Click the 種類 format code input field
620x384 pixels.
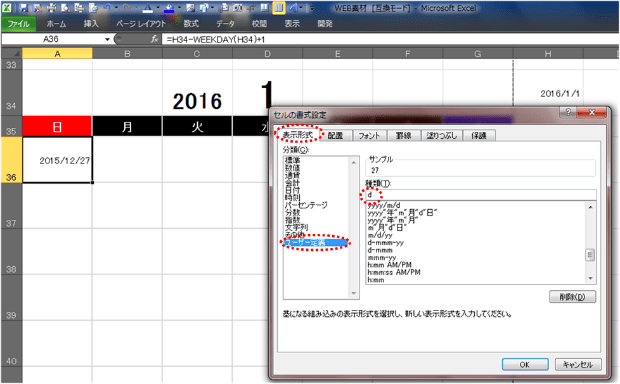coord(480,195)
